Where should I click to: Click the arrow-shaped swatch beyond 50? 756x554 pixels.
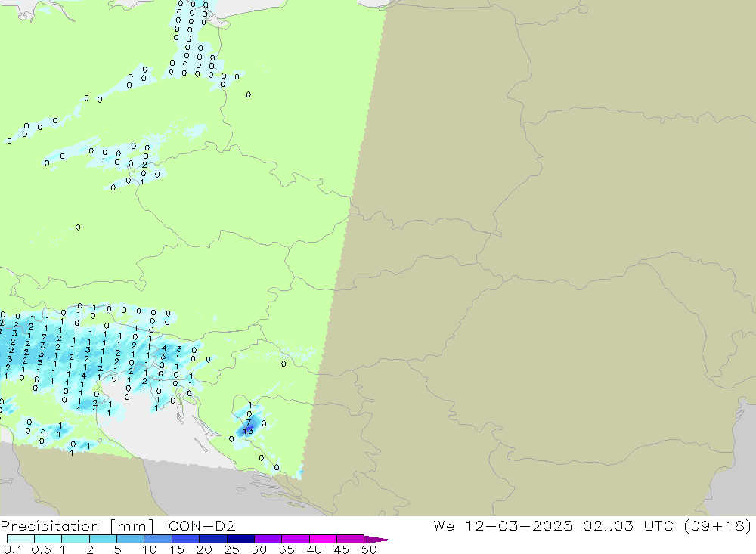click(x=377, y=540)
